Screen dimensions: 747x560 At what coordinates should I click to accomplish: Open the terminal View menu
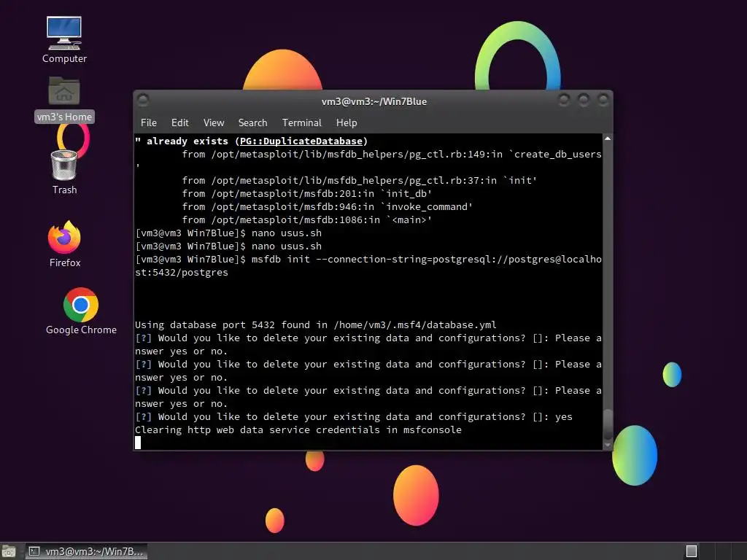point(214,122)
